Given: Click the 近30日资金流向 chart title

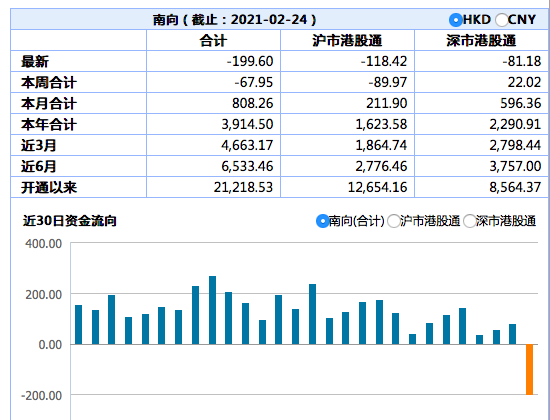Looking at the screenshot, I should 70,221.
